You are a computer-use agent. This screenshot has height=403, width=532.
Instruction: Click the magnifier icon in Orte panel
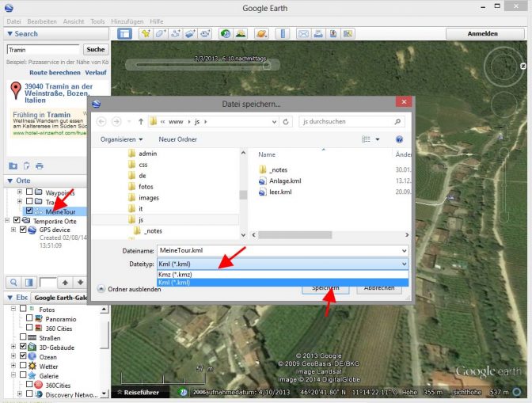pos(13,282)
